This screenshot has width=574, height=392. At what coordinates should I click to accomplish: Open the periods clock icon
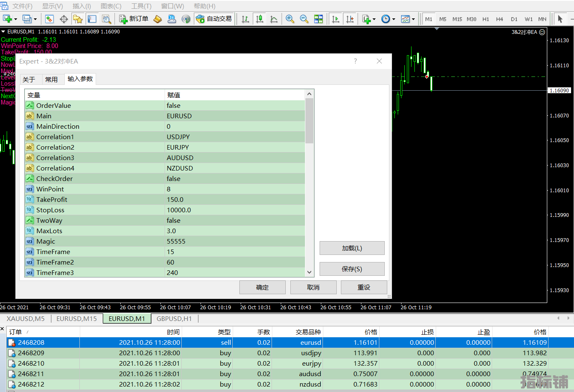(x=386, y=19)
